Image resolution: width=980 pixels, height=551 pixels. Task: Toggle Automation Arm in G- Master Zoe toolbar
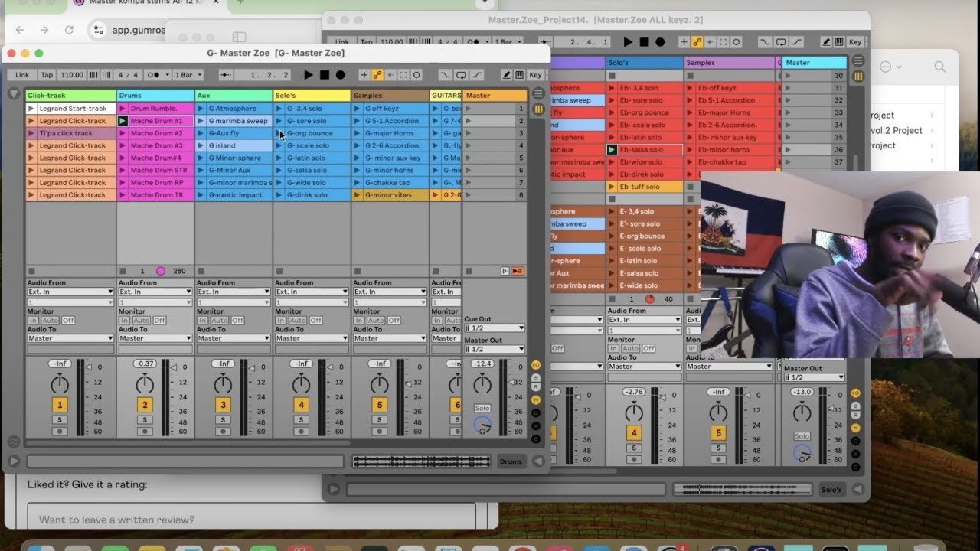point(377,75)
